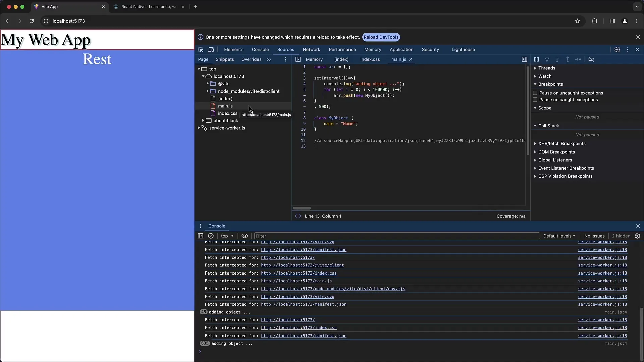Clear the console
Image resolution: width=644 pixels, height=362 pixels.
pyautogui.click(x=211, y=236)
